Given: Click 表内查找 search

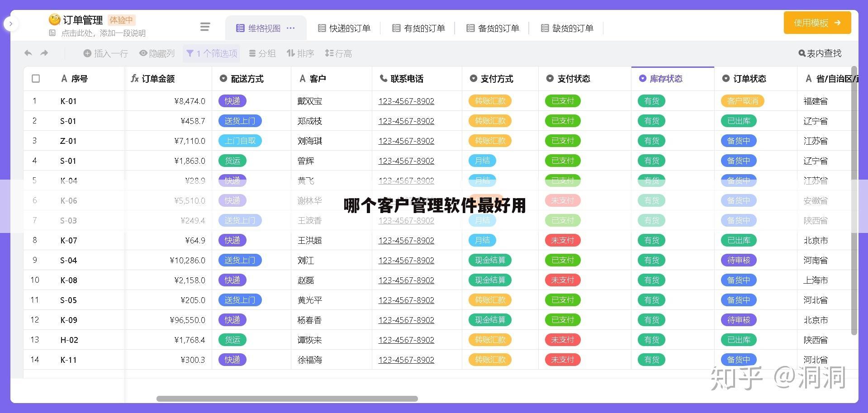Looking at the screenshot, I should pos(820,53).
